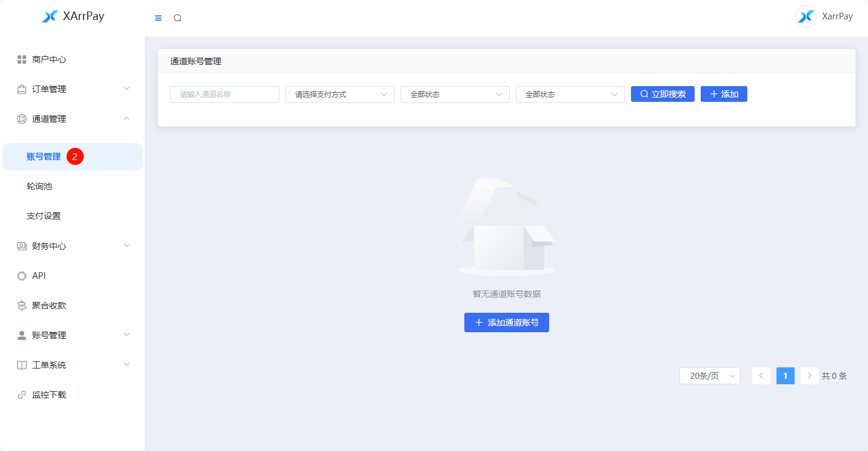The width and height of the screenshot is (868, 451).
Task: Expand the 财务中心 submenu
Action: 127,246
